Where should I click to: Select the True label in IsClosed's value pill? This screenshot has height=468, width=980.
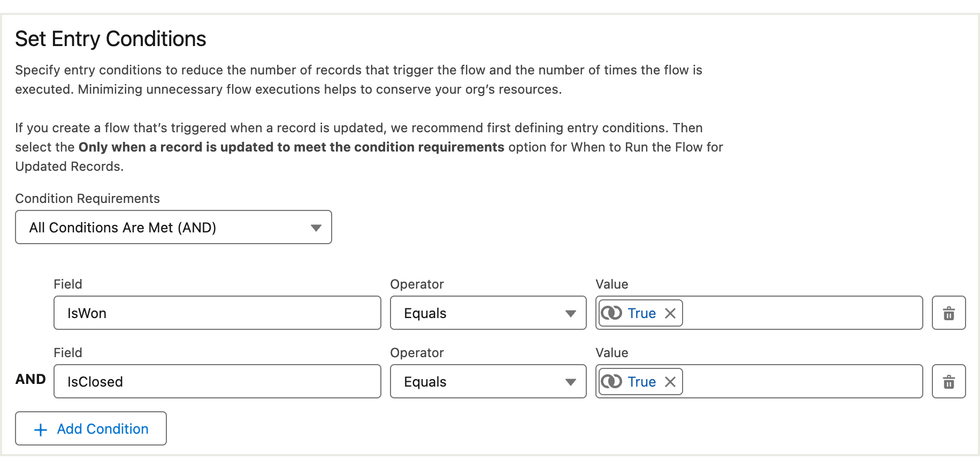(641, 382)
